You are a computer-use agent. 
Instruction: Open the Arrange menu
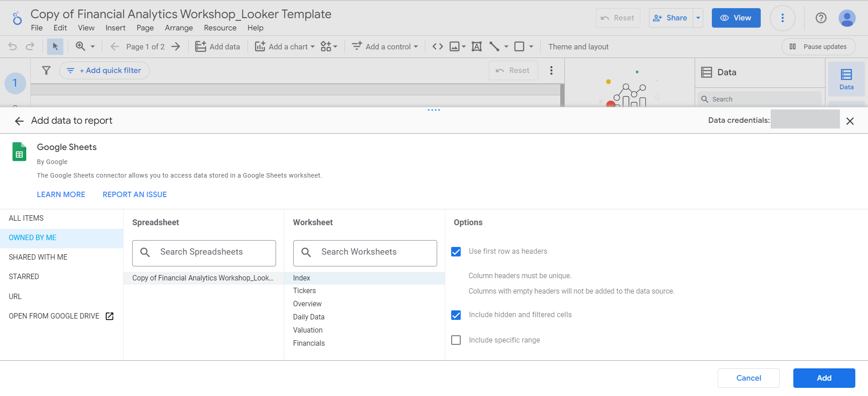[x=179, y=28]
